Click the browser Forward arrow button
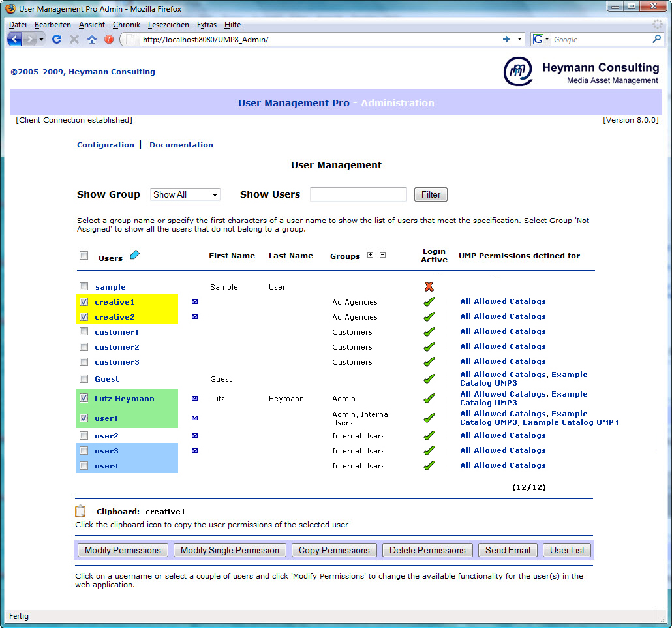The image size is (672, 629). [29, 39]
